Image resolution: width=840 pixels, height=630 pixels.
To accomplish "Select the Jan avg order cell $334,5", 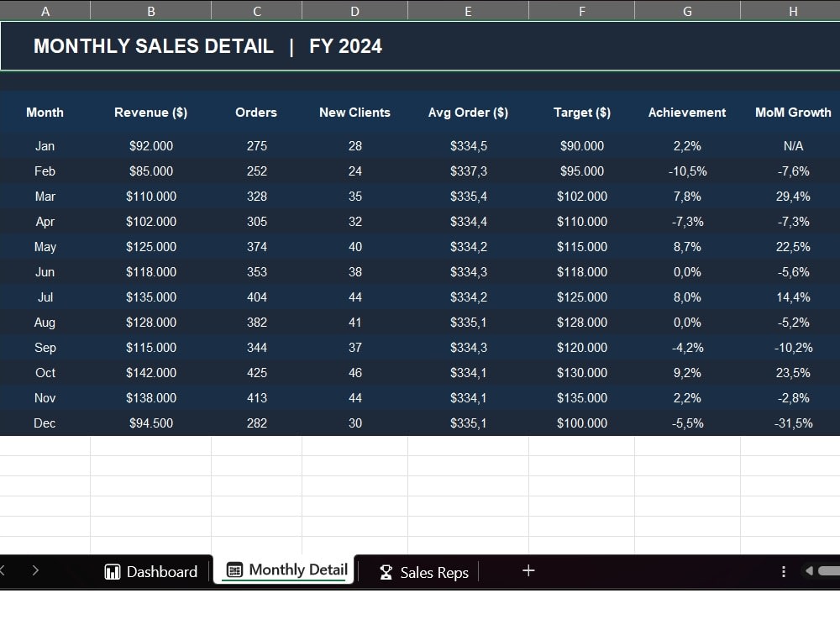I will tap(468, 145).
